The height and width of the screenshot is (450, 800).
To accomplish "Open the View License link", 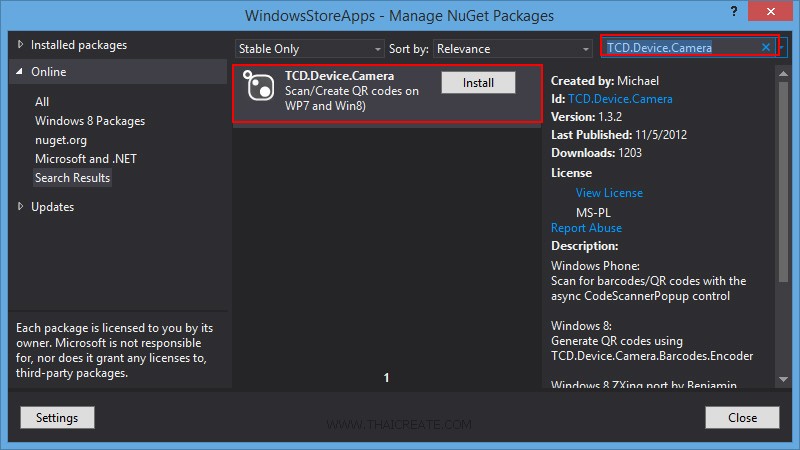I will click(x=609, y=193).
